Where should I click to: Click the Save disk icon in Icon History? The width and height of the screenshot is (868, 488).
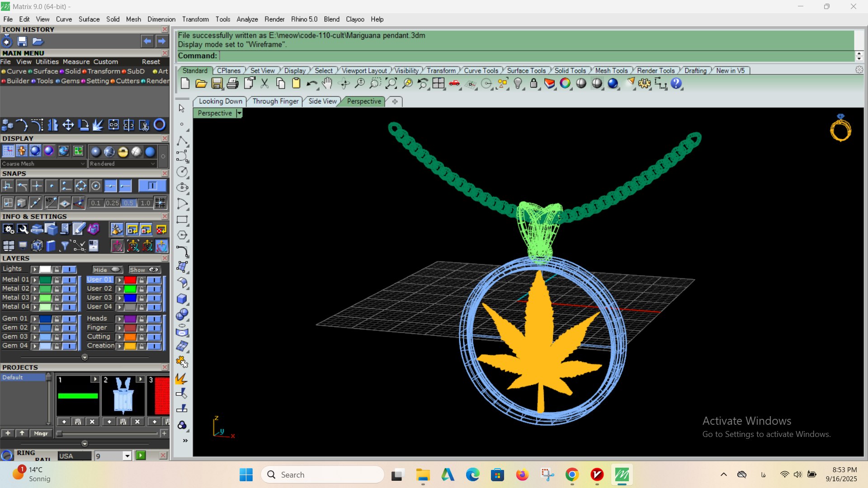click(x=22, y=42)
